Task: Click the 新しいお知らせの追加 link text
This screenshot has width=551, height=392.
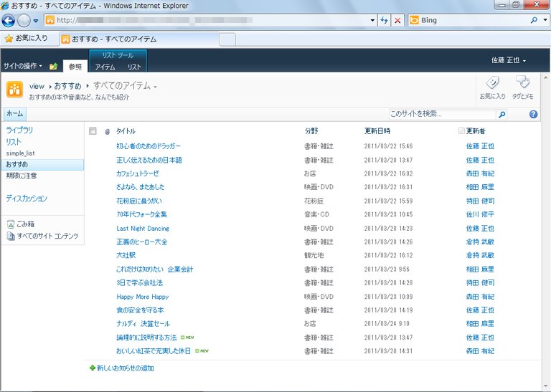Action: pyautogui.click(x=125, y=368)
